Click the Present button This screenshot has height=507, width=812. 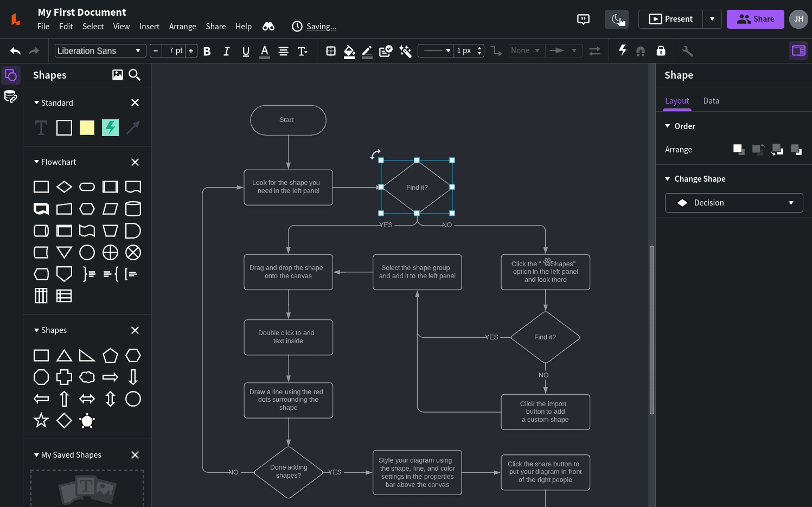[671, 19]
